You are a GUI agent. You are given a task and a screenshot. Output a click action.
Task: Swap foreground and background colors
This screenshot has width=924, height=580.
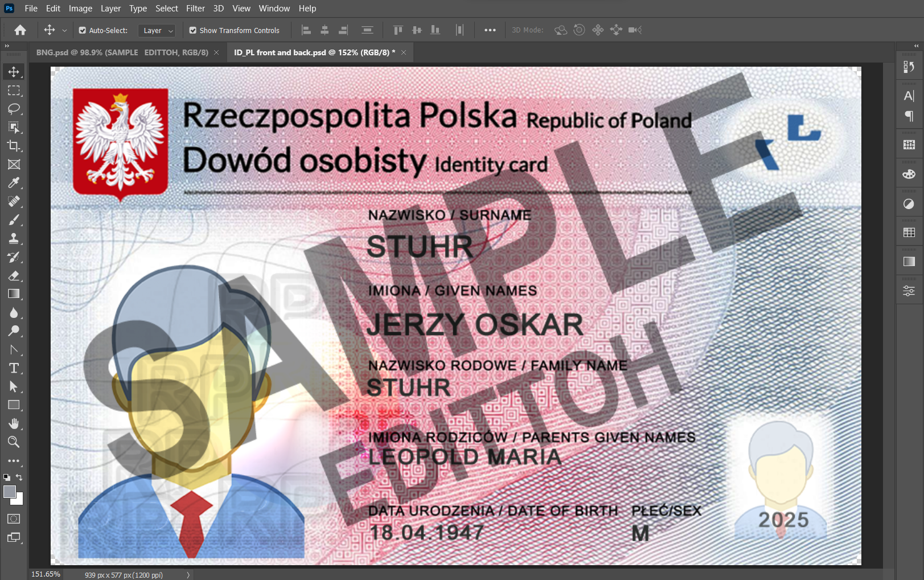[19, 477]
